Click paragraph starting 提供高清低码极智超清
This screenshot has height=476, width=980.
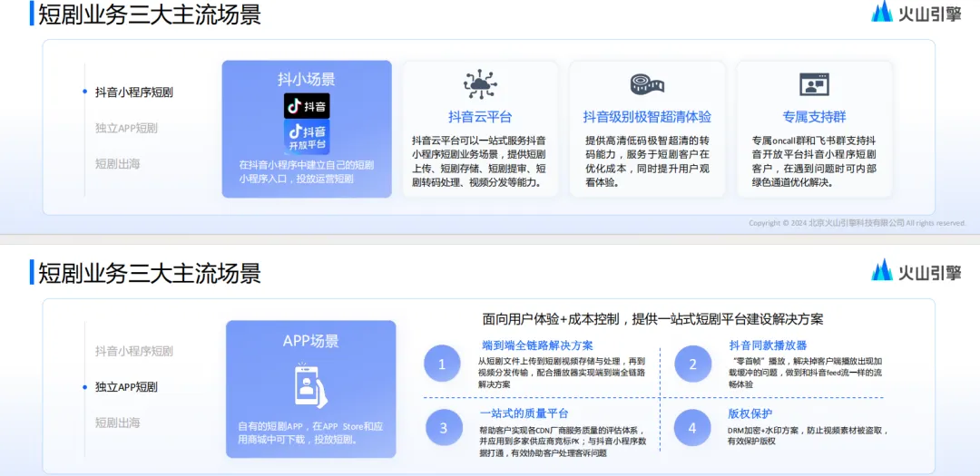(647, 161)
